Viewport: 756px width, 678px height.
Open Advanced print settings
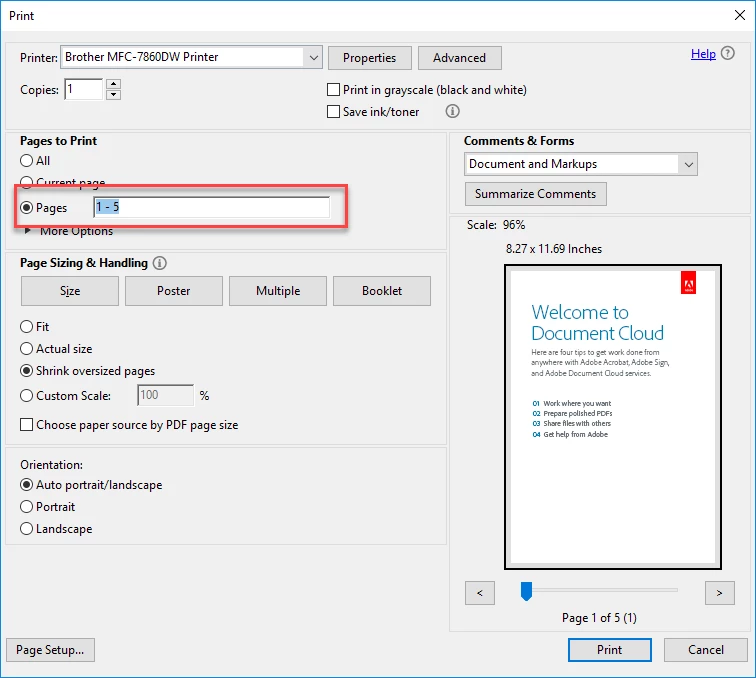pyautogui.click(x=459, y=58)
